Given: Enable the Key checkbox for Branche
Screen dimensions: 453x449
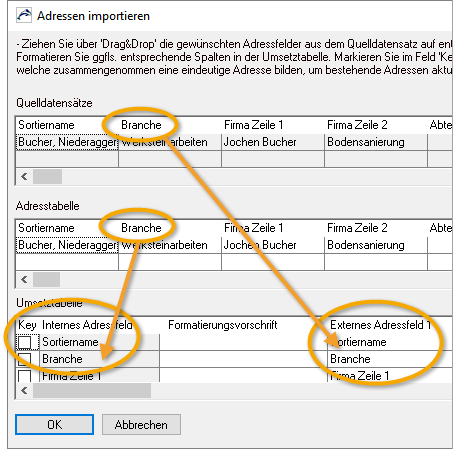Looking at the screenshot, I should coord(25,359).
